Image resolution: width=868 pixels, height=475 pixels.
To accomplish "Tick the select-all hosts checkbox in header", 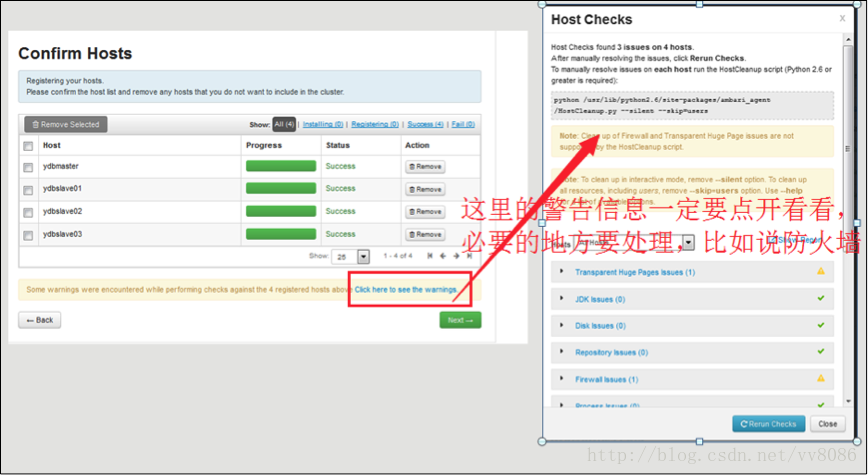I will click(28, 146).
